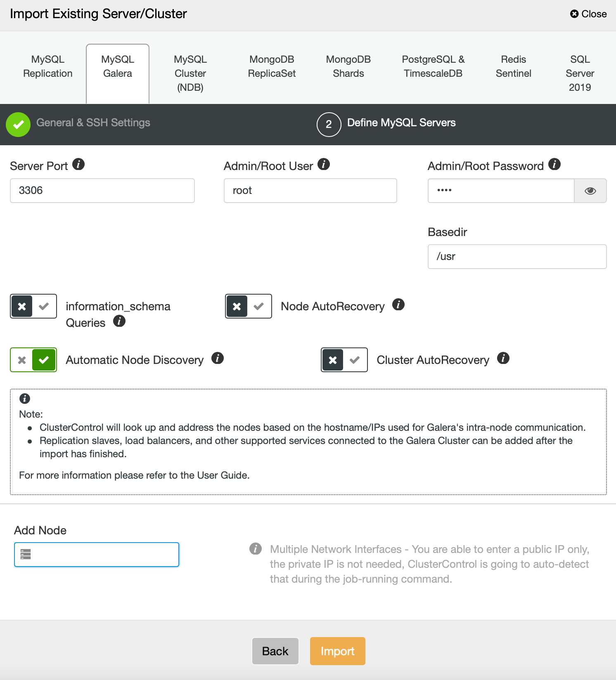616x680 pixels.
Task: Click the info icon above Note
Action: [25, 399]
